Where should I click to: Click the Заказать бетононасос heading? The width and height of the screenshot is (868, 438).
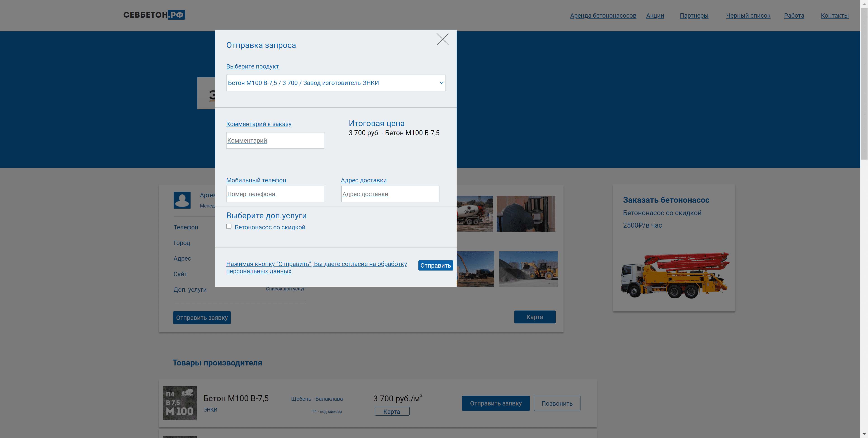click(666, 200)
